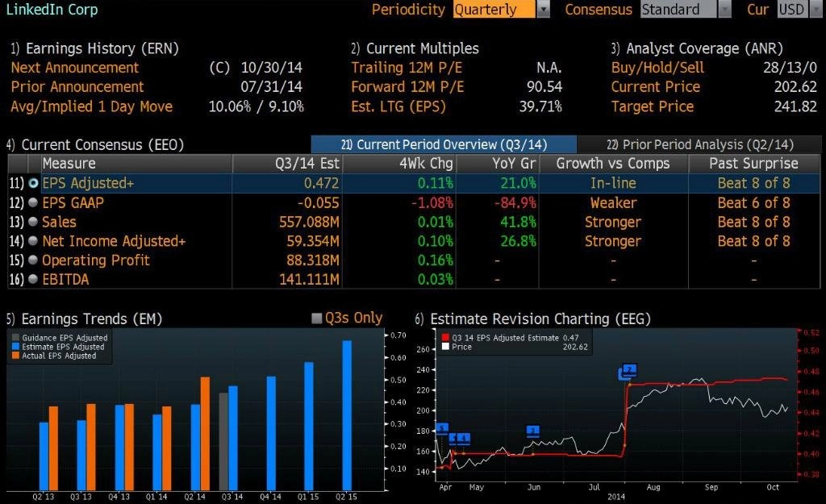The height and width of the screenshot is (504, 826).
Task: Click the Net Income estimate 59.354M
Action: click(313, 241)
